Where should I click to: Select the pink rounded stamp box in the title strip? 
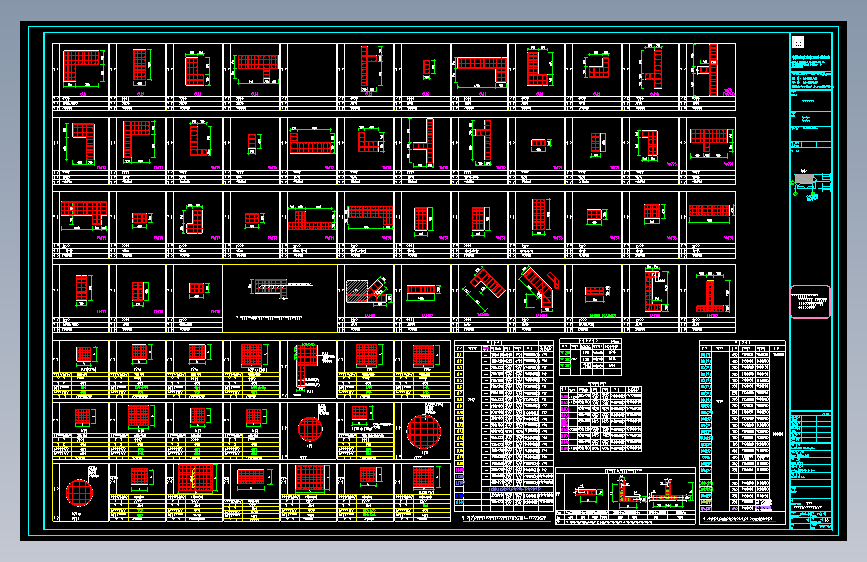810,302
